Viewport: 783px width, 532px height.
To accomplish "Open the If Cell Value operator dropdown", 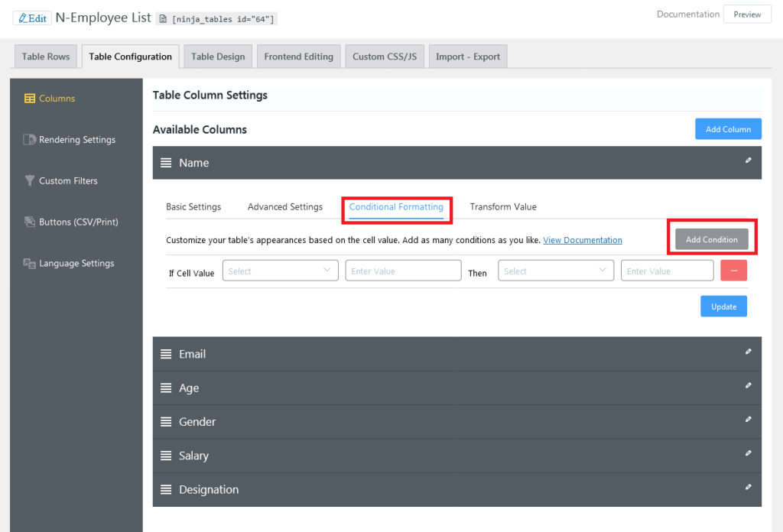I will click(281, 271).
